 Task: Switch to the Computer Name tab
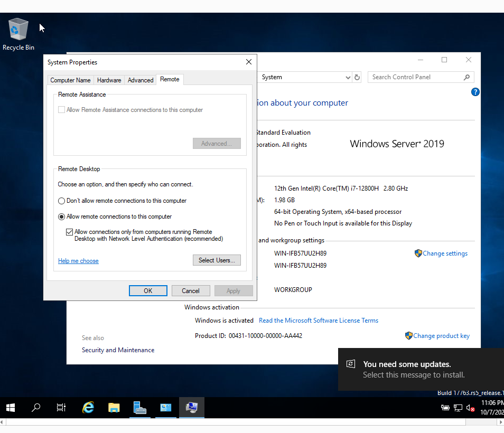pos(70,80)
